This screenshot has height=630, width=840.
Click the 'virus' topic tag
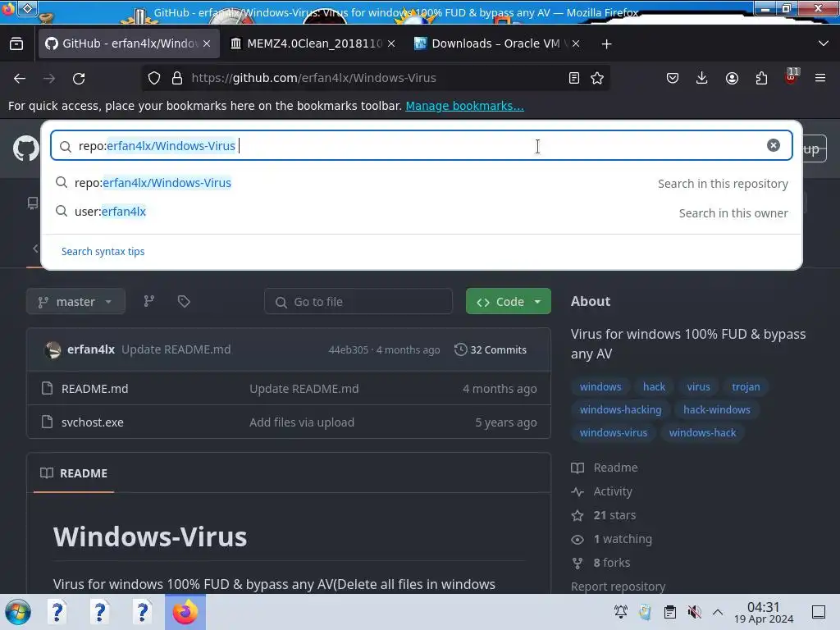pos(699,386)
